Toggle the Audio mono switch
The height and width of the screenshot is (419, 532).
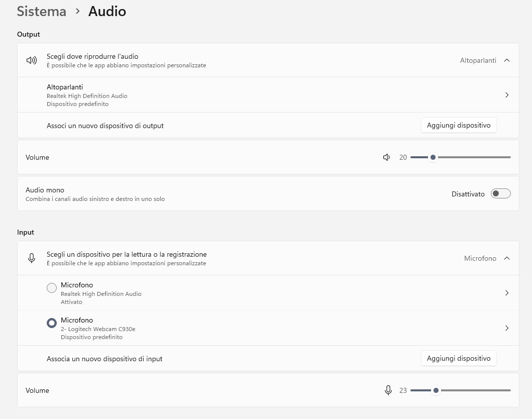pos(500,193)
